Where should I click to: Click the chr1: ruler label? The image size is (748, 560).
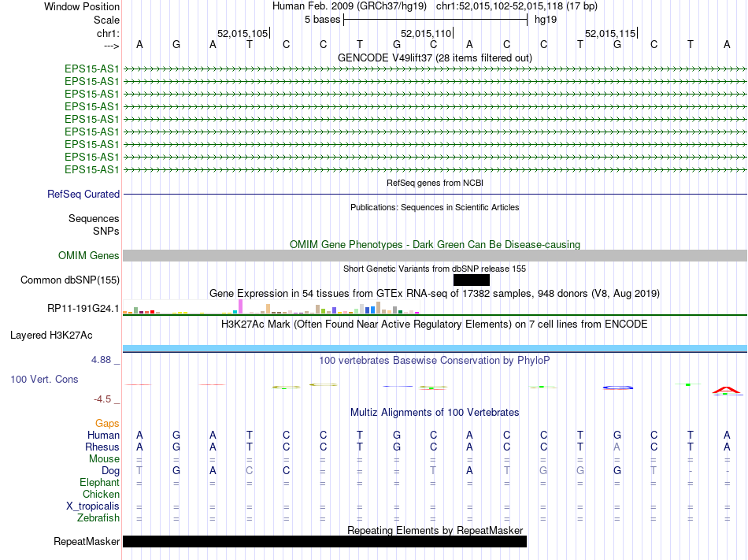(108, 33)
